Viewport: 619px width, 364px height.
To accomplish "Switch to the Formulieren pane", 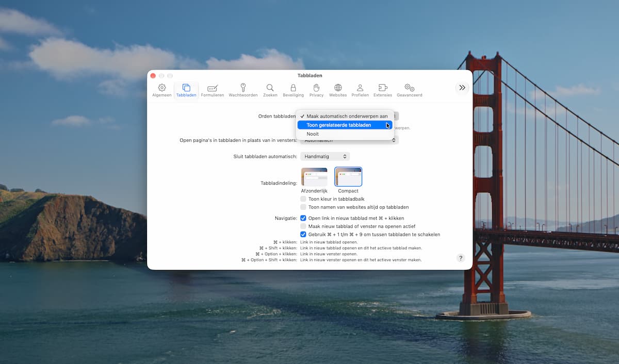I will point(213,90).
